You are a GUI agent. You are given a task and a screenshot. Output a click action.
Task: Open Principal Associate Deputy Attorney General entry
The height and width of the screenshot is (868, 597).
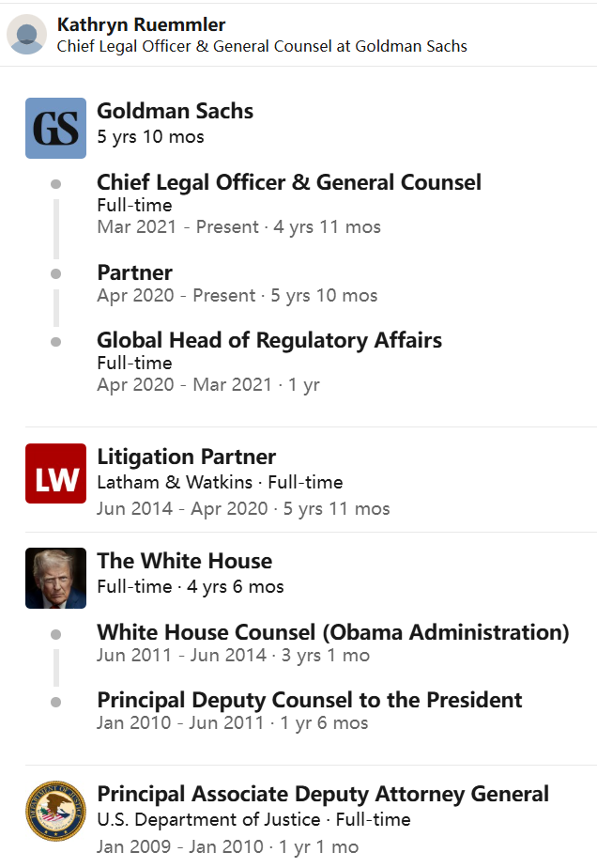[x=323, y=794]
